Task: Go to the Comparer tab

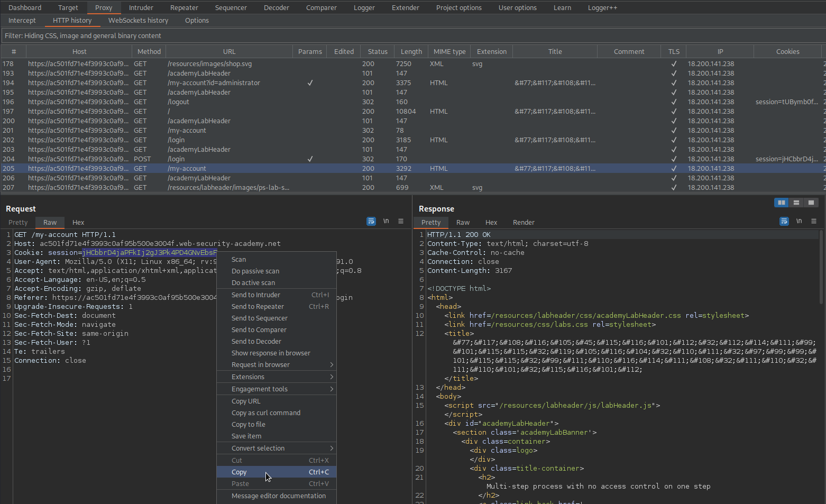Action: point(322,7)
